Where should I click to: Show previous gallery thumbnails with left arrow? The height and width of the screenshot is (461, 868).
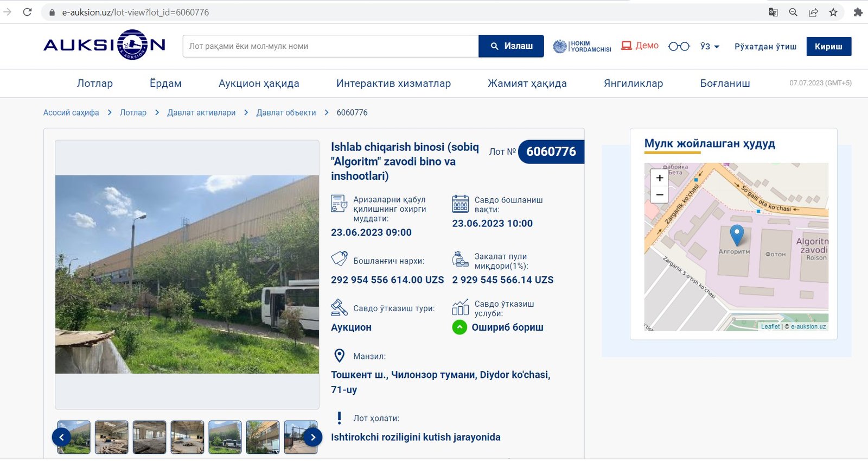tap(61, 437)
